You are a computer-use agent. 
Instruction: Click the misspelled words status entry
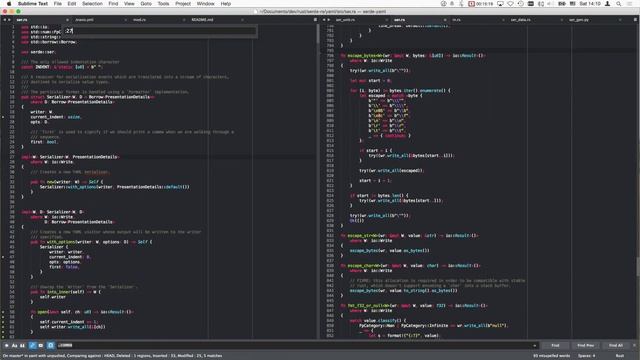point(551,356)
